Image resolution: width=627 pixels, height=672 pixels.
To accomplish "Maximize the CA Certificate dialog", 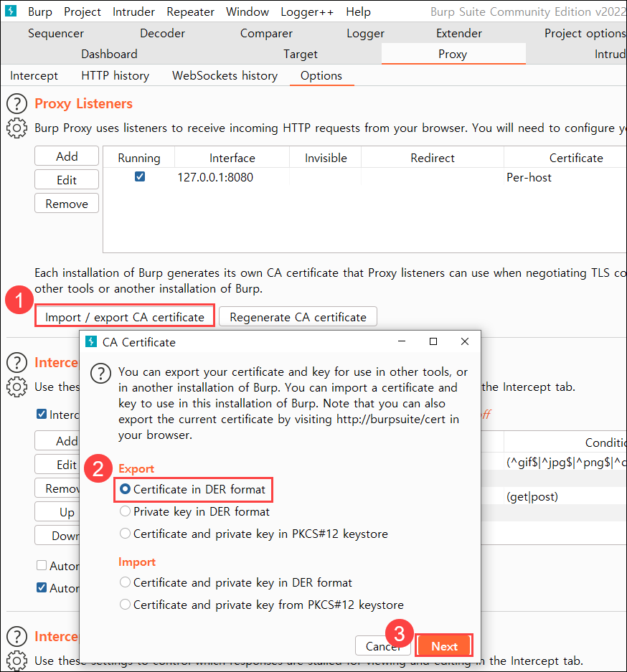I will (x=433, y=341).
